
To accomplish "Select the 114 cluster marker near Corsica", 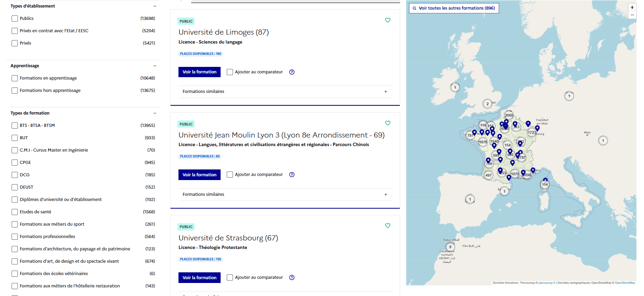I will (x=545, y=185).
